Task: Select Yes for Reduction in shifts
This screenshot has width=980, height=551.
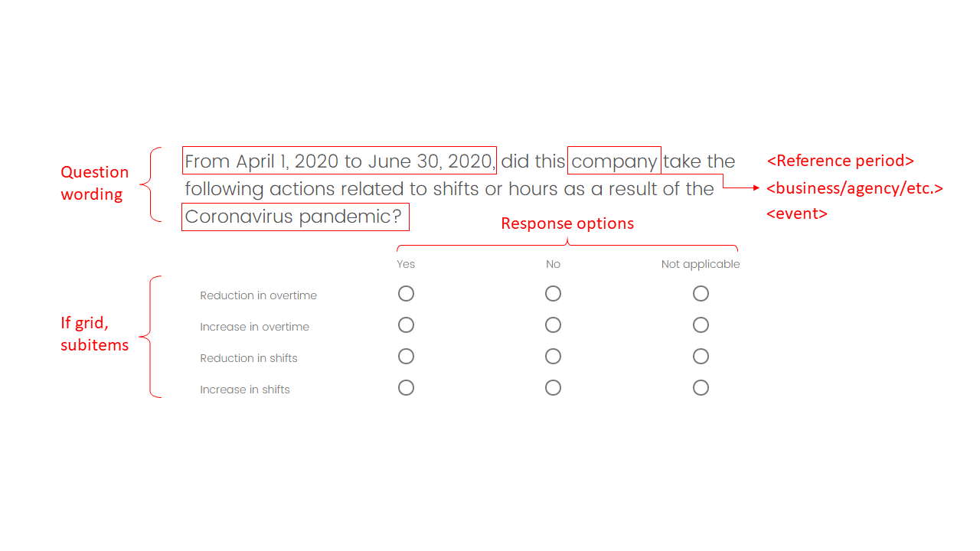Action: pyautogui.click(x=406, y=357)
